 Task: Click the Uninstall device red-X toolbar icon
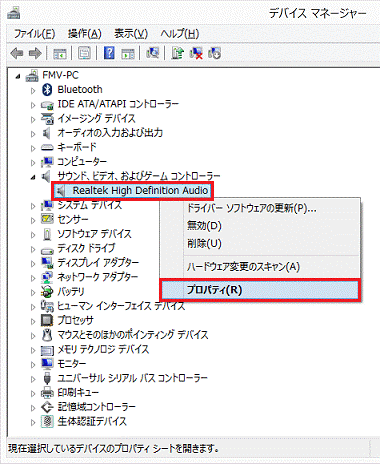[196, 53]
